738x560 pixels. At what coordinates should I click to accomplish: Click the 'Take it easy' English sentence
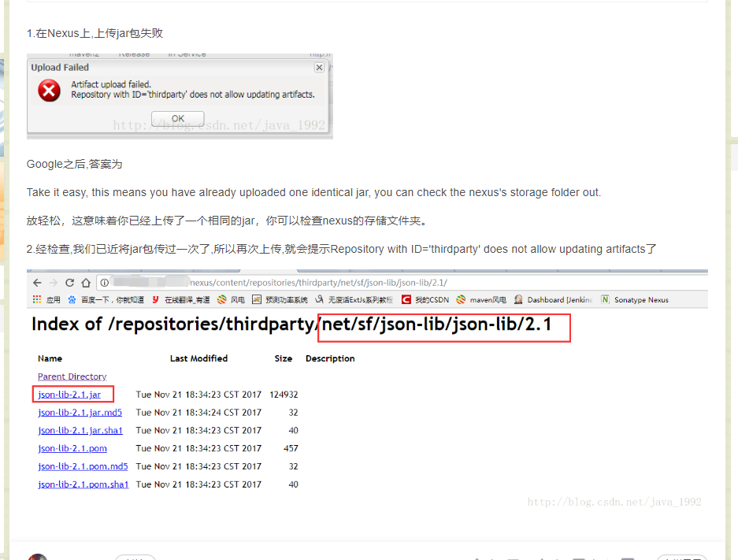pyautogui.click(x=313, y=192)
